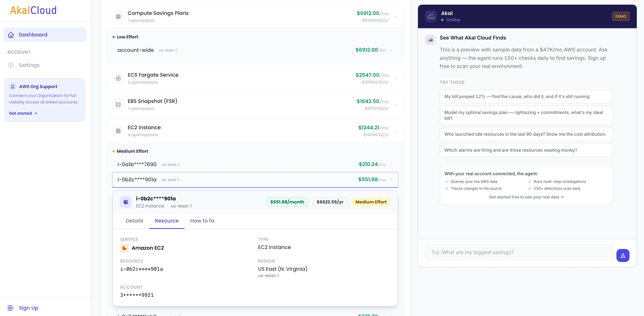
Task: Click the AkalCloud logo
Action: [33, 10]
